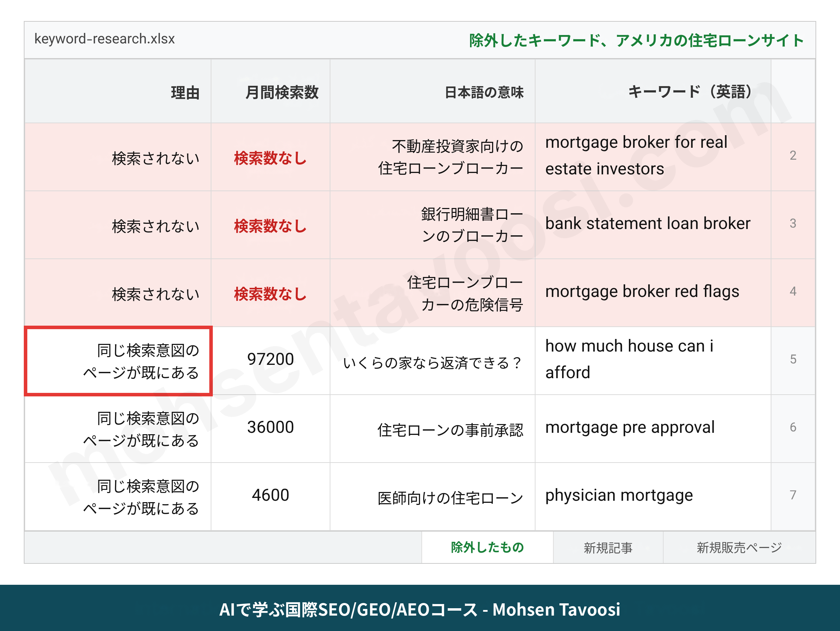Select cell 住宅ローンブローカーの危険信号

(433, 293)
